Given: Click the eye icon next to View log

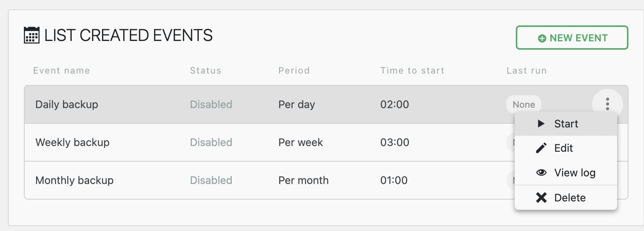Looking at the screenshot, I should point(541,173).
